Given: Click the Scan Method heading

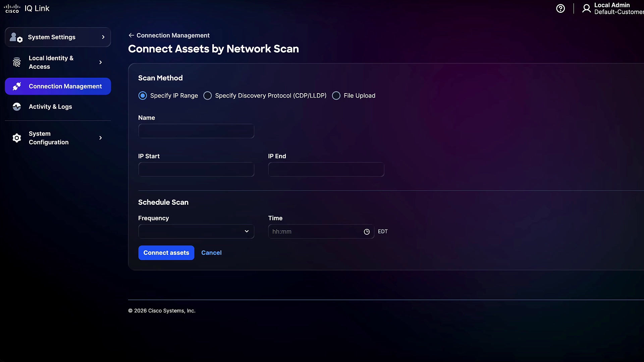Looking at the screenshot, I should coord(160,78).
